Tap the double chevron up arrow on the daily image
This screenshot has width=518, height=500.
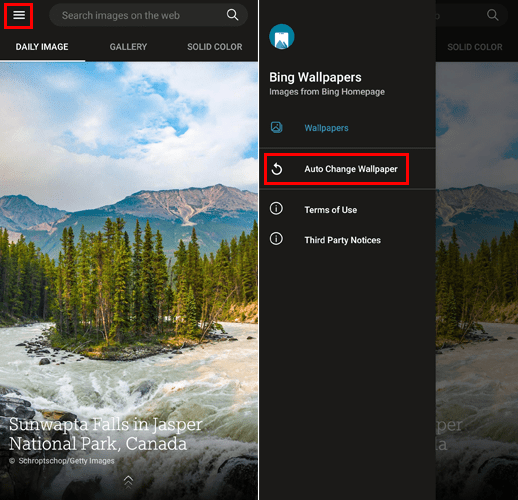[128, 482]
